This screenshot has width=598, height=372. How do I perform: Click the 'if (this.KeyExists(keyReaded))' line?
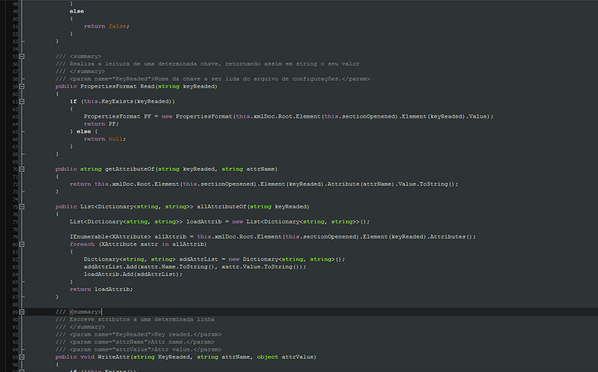click(x=122, y=101)
